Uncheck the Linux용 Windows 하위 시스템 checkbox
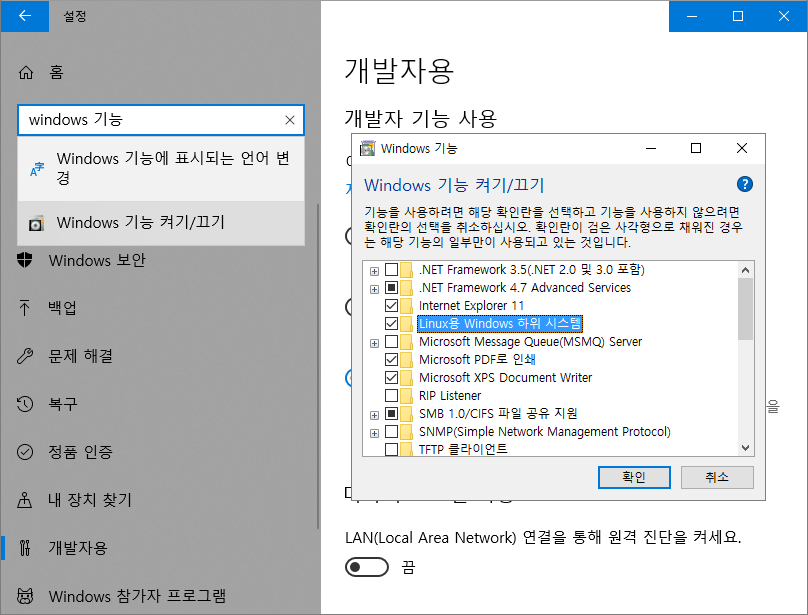This screenshot has height=615, width=808. click(x=392, y=324)
